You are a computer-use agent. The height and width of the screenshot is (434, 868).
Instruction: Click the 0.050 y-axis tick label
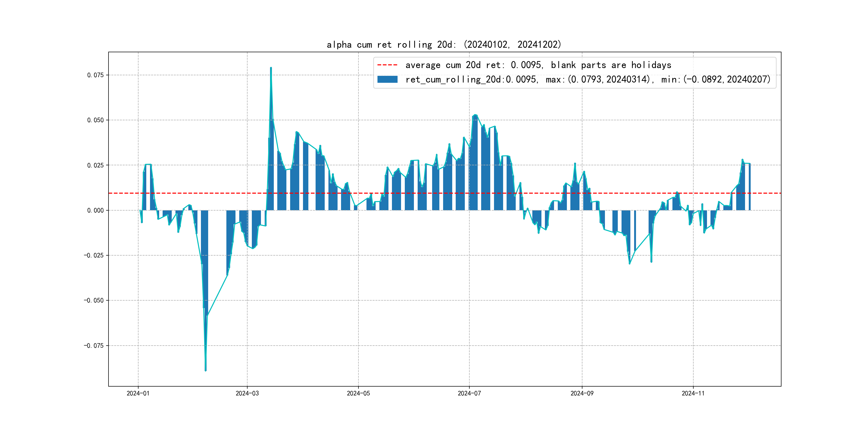95,120
